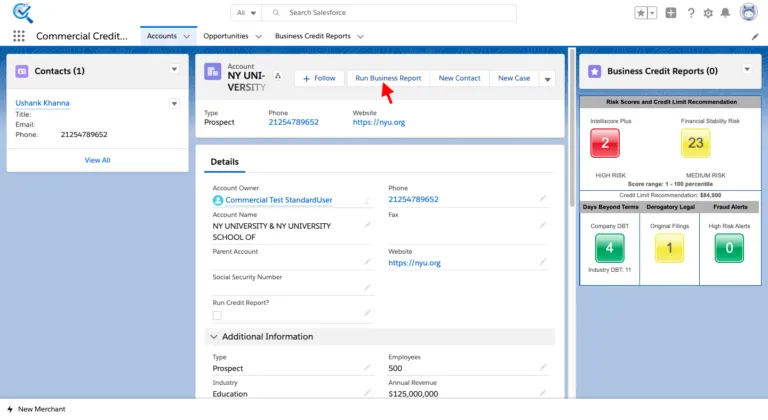The image size is (768, 420).
Task: Click the search magnifier icon in search bar
Action: tap(276, 13)
